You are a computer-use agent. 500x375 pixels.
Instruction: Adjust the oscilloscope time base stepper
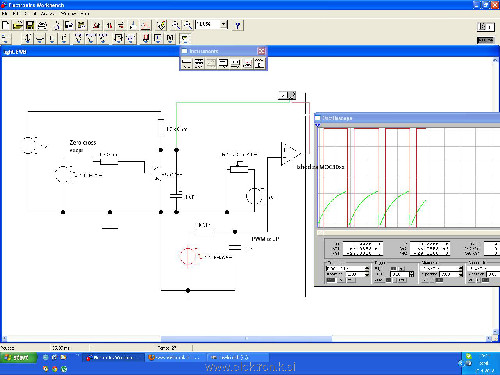pos(367,268)
